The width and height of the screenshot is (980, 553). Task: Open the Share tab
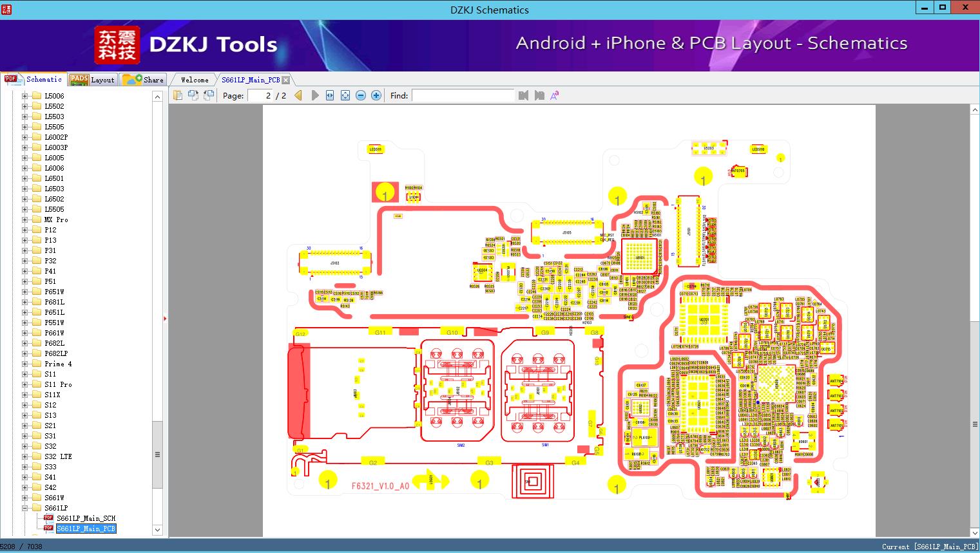[143, 80]
